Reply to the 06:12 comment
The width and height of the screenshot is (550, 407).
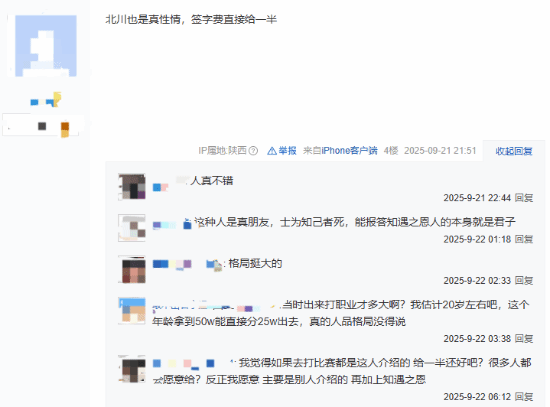click(x=524, y=397)
